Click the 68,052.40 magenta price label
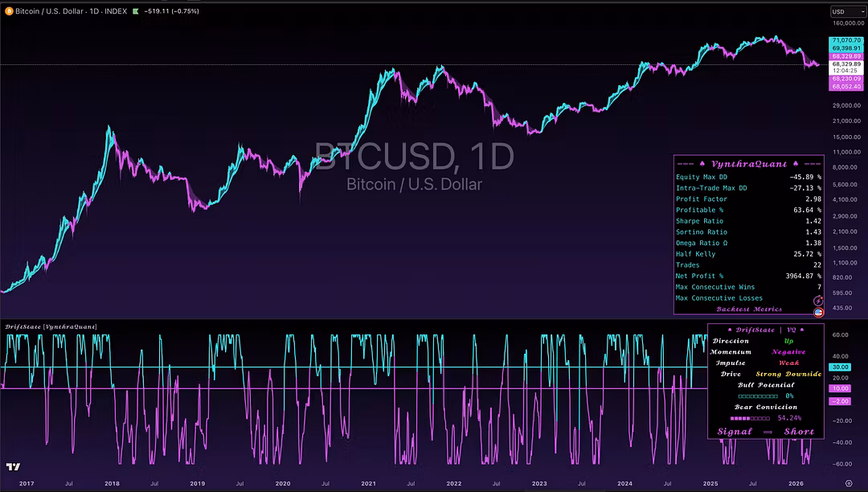The height and width of the screenshot is (492, 868). [845, 87]
